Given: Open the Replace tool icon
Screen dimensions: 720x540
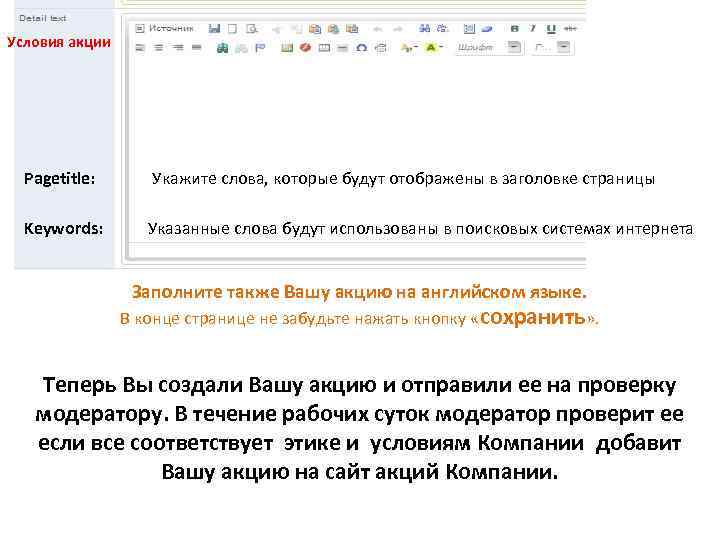Looking at the screenshot, I should [x=443, y=28].
